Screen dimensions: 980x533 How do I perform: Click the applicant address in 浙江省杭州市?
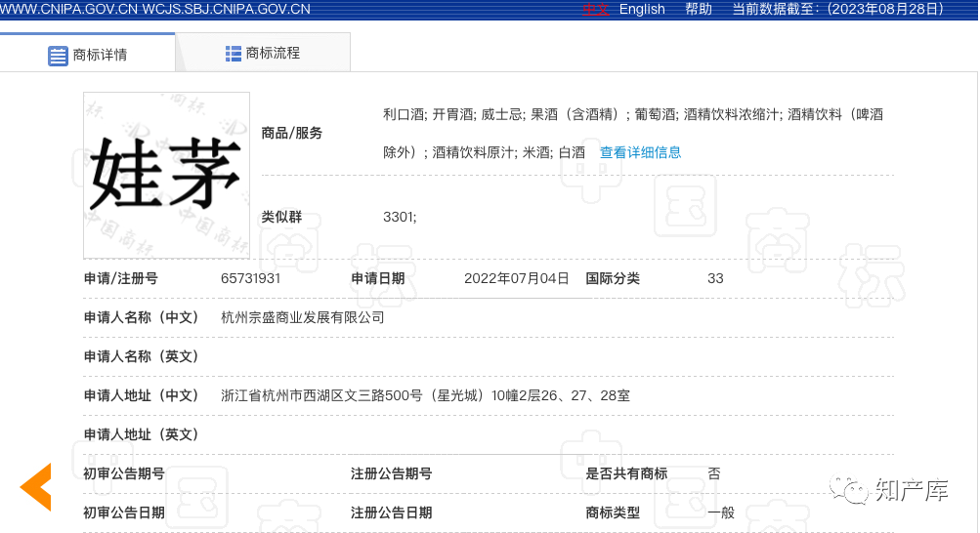click(x=425, y=395)
